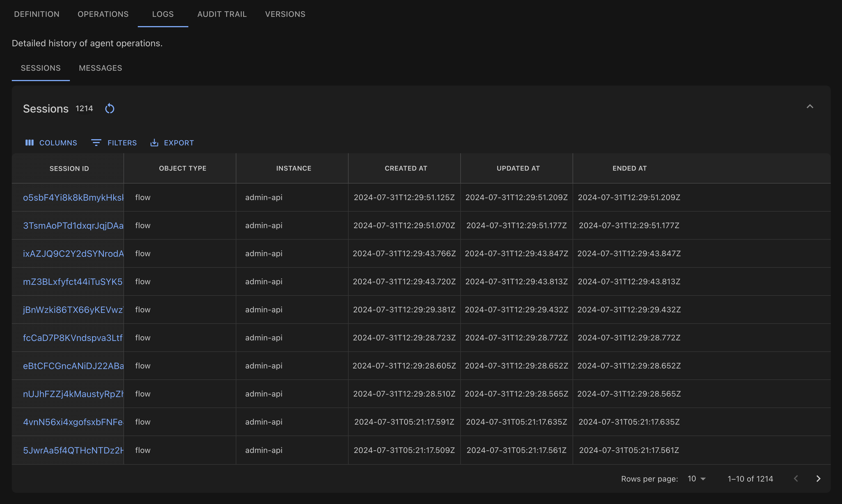
Task: Select the Definition tab
Action: coord(37,14)
